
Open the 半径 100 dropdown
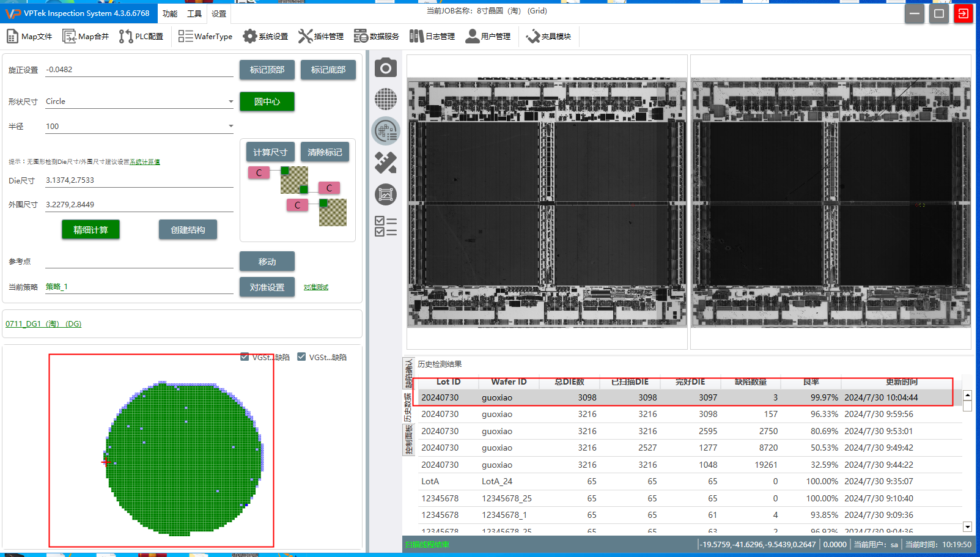(139, 127)
